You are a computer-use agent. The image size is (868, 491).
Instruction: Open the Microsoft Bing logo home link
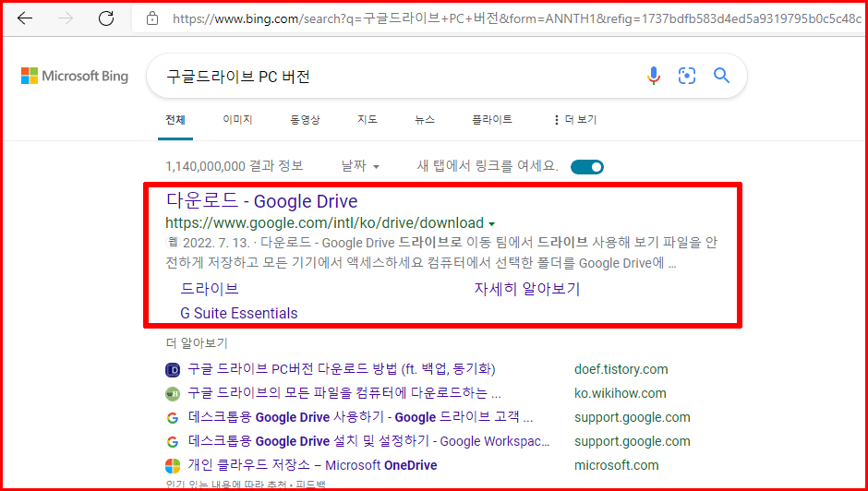[75, 76]
